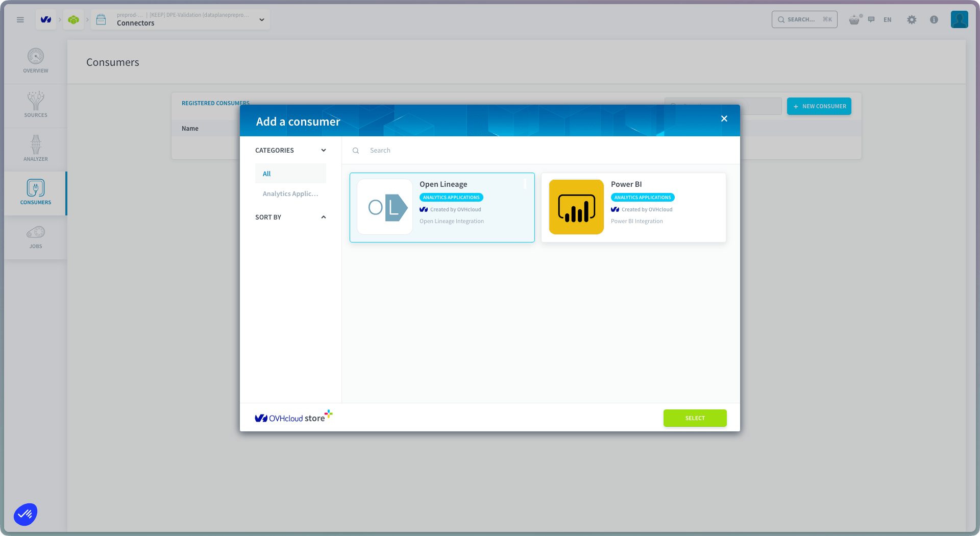Click the REGISTERED CONSUMERS tab label
The height and width of the screenshot is (536, 980).
pos(215,103)
